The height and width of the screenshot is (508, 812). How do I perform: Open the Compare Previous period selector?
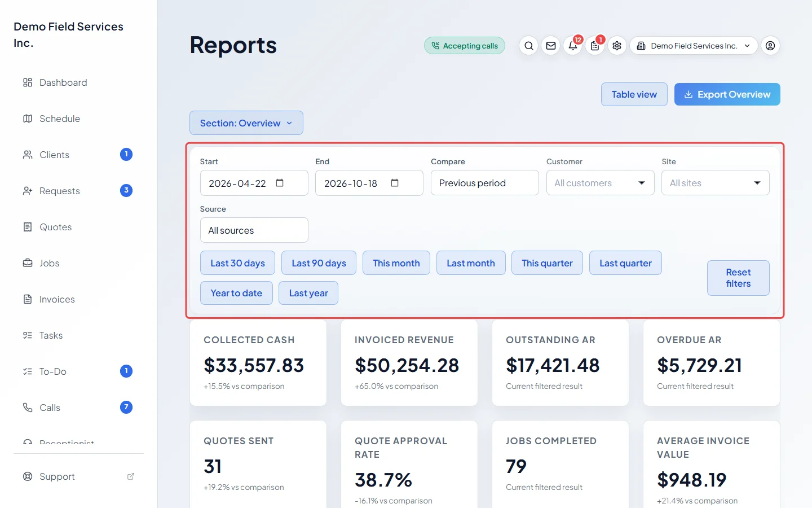484,183
